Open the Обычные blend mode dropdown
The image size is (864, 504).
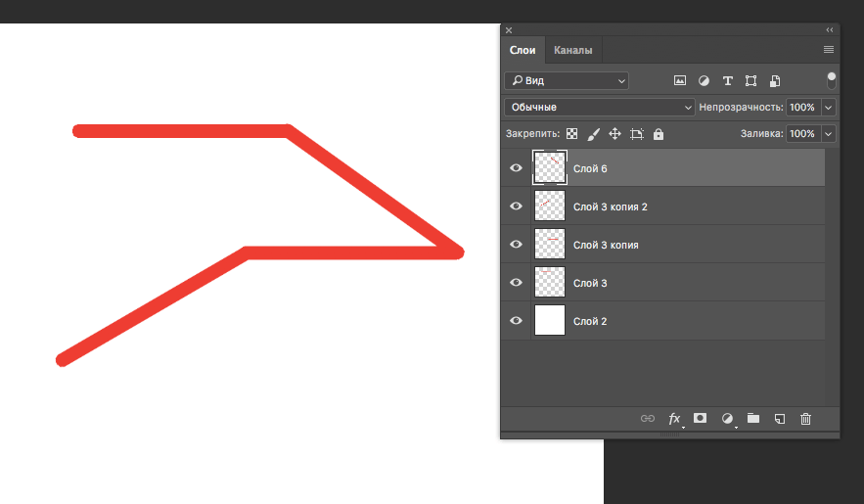[x=599, y=107]
